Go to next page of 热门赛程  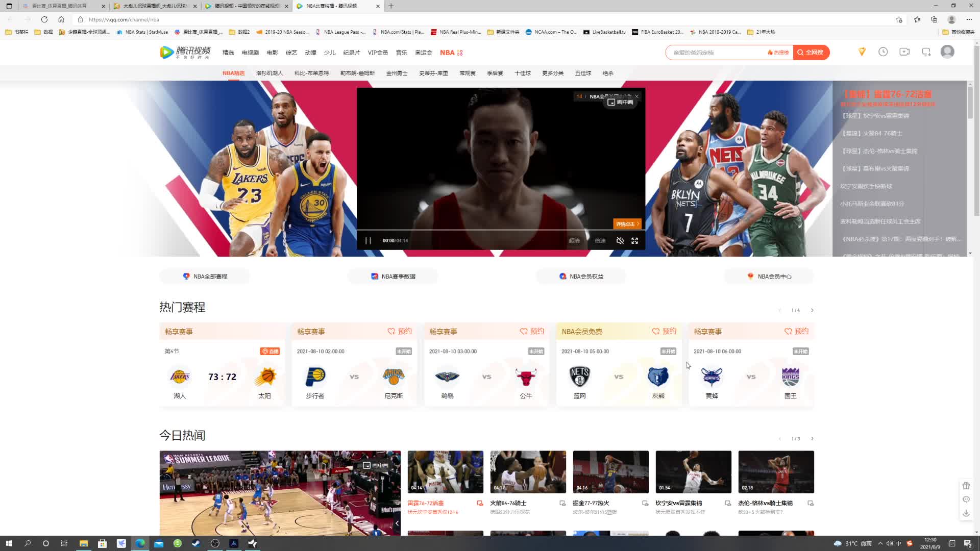(x=812, y=310)
